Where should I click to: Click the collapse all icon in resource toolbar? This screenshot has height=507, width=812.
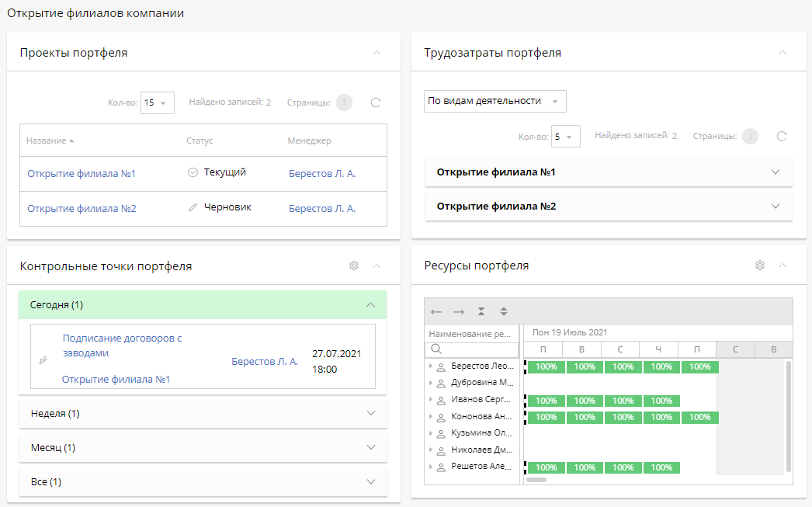coord(481,311)
